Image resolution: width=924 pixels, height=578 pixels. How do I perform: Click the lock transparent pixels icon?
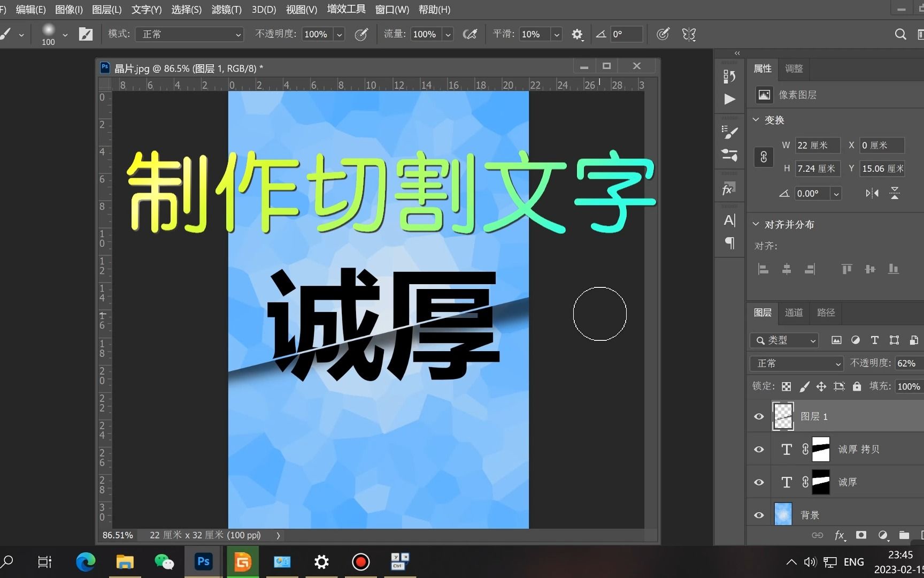pyautogui.click(x=786, y=386)
